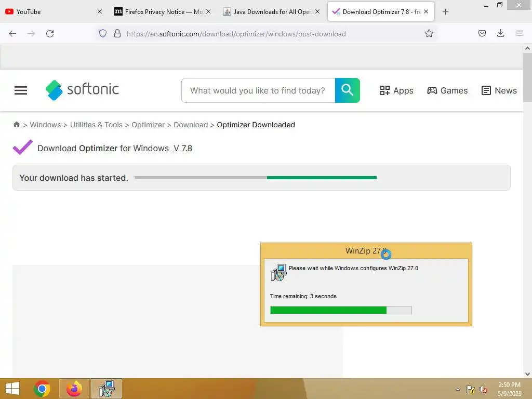Image resolution: width=532 pixels, height=399 pixels.
Task: Show hidden system tray icons
Action: 458,389
